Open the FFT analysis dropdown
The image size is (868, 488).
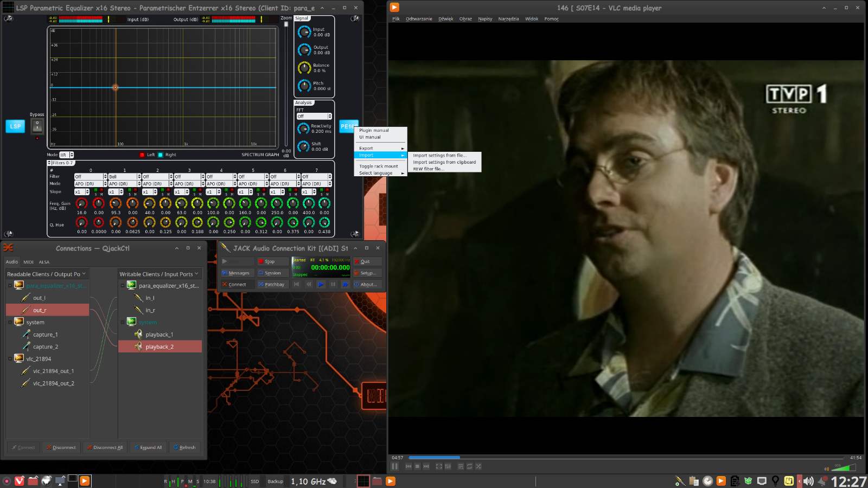(314, 116)
